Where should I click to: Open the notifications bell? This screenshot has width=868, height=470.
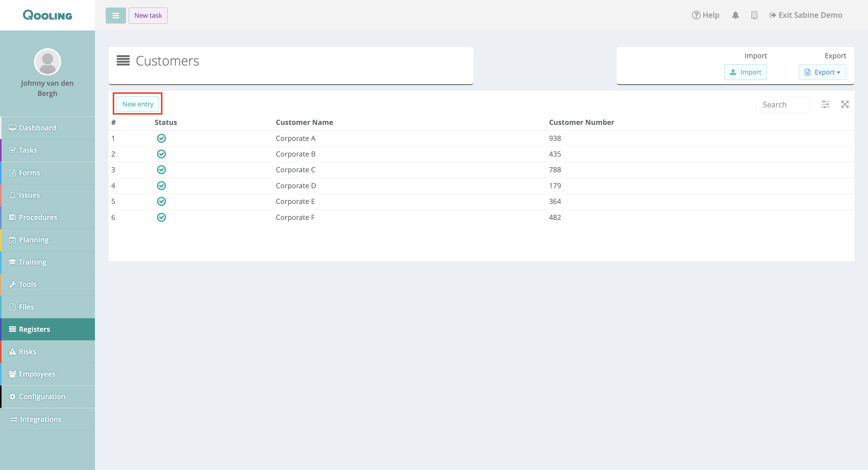pyautogui.click(x=735, y=15)
